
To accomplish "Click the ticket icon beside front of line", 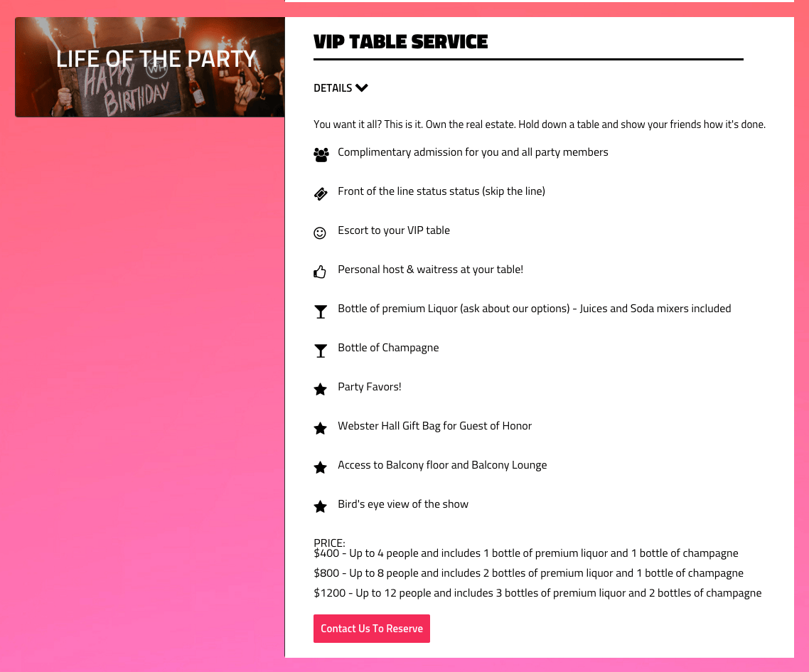I will click(321, 194).
